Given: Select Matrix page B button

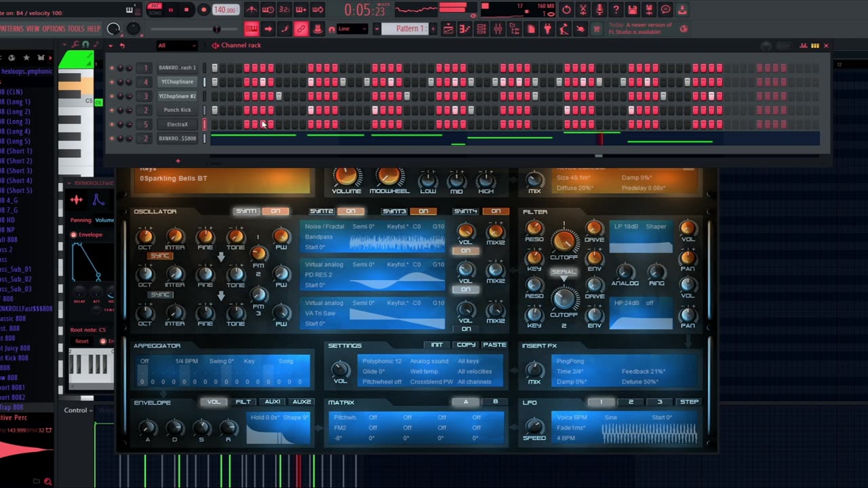Looking at the screenshot, I should click(x=495, y=402).
